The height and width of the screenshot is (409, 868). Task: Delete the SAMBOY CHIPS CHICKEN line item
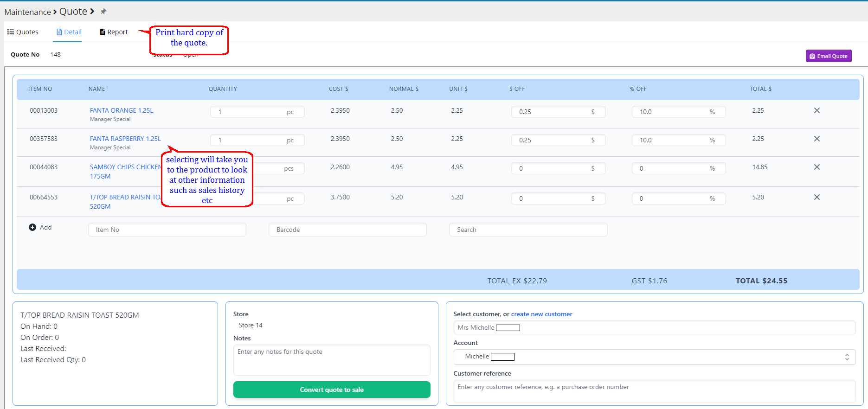point(817,167)
